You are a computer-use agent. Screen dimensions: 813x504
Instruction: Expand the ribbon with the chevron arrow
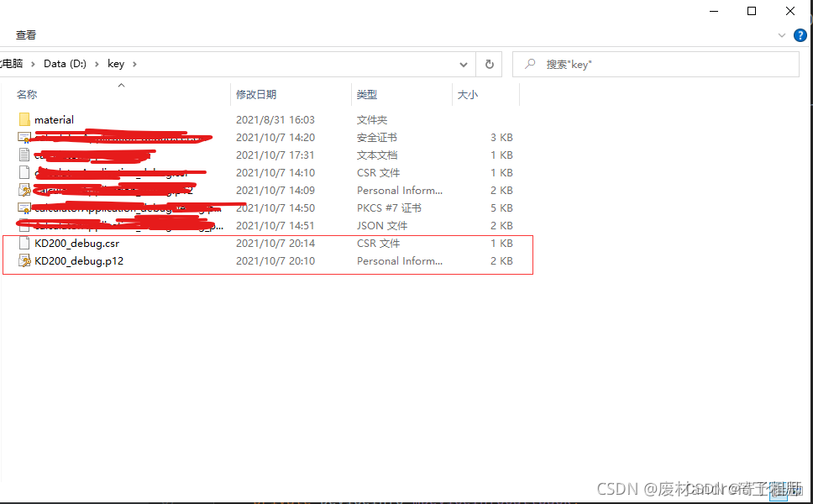tap(782, 35)
